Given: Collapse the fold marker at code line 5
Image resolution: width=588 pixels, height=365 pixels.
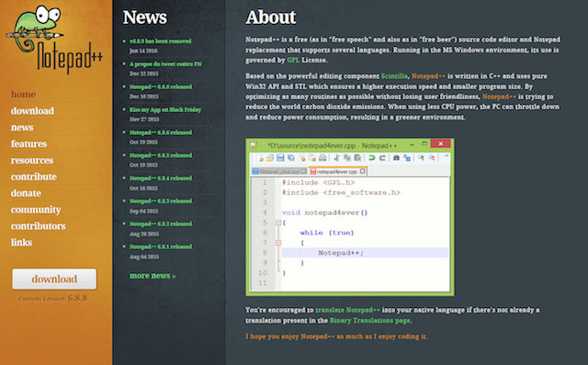Looking at the screenshot, I should (278, 222).
